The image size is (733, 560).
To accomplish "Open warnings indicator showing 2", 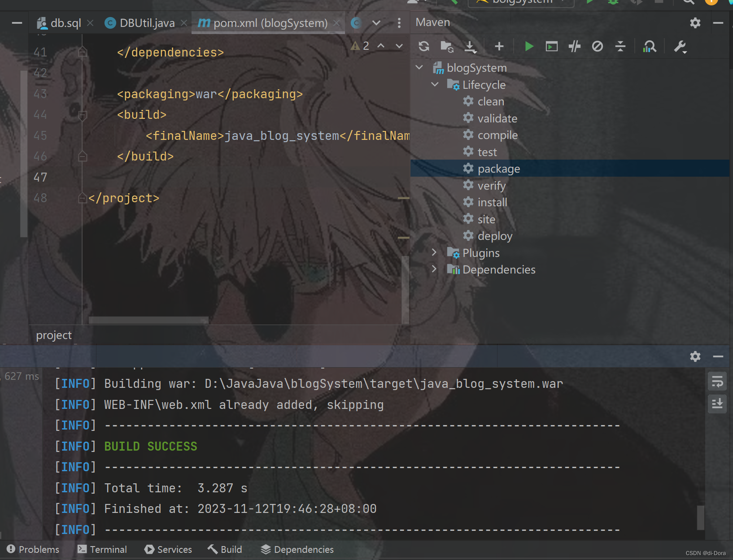I will point(360,46).
